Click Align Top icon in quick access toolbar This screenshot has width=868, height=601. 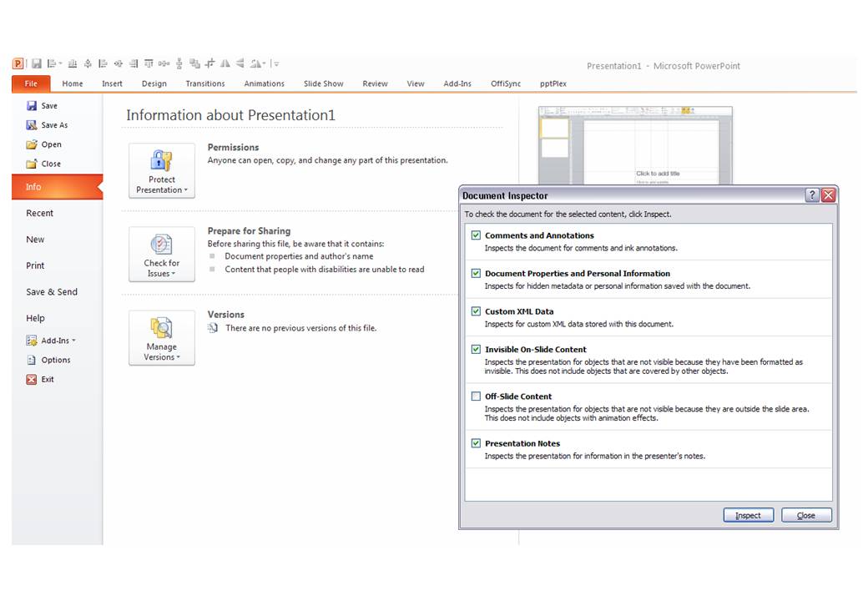click(149, 63)
